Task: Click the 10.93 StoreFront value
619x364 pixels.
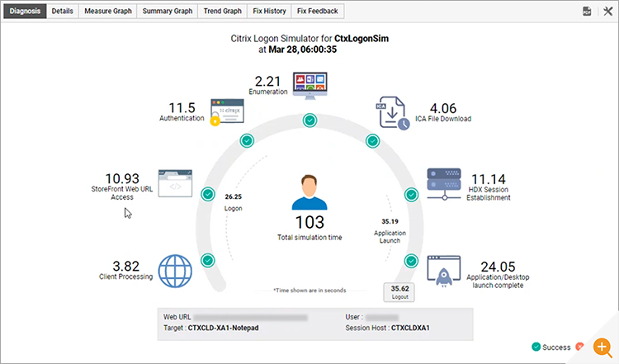Action: [122, 178]
